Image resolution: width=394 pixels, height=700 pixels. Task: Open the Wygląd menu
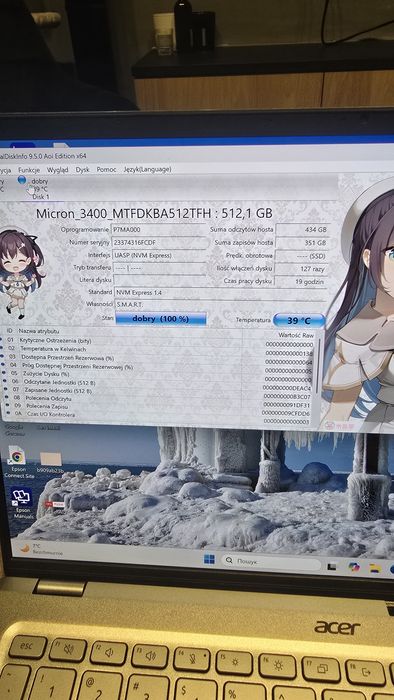58,170
